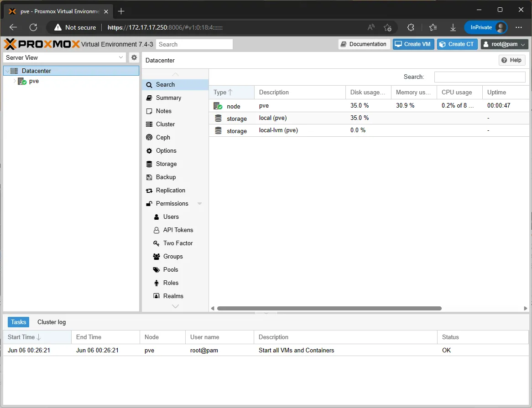Click the Uptime column header

(x=505, y=92)
